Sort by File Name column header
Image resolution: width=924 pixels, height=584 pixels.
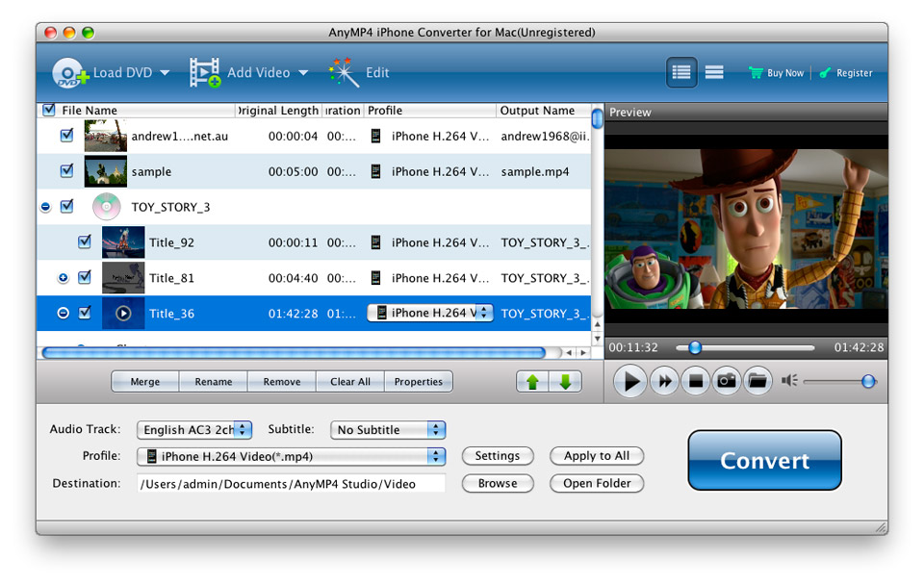[x=89, y=111]
